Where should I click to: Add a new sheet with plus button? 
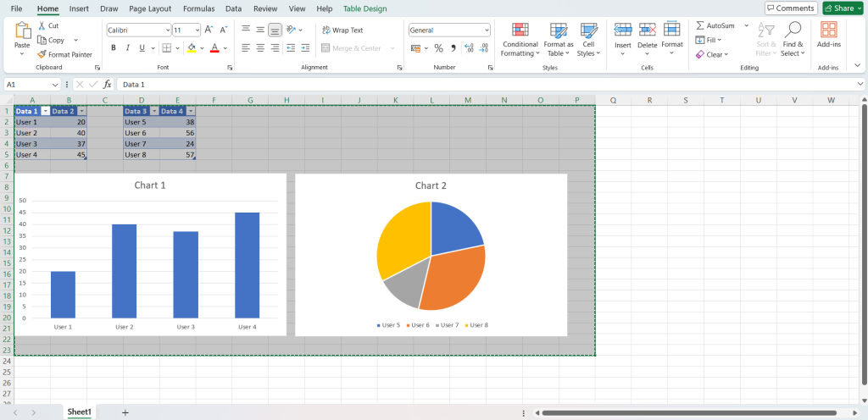click(x=125, y=412)
